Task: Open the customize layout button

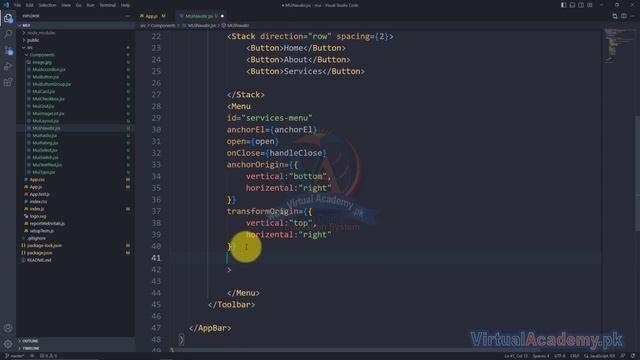Action: 590,5
